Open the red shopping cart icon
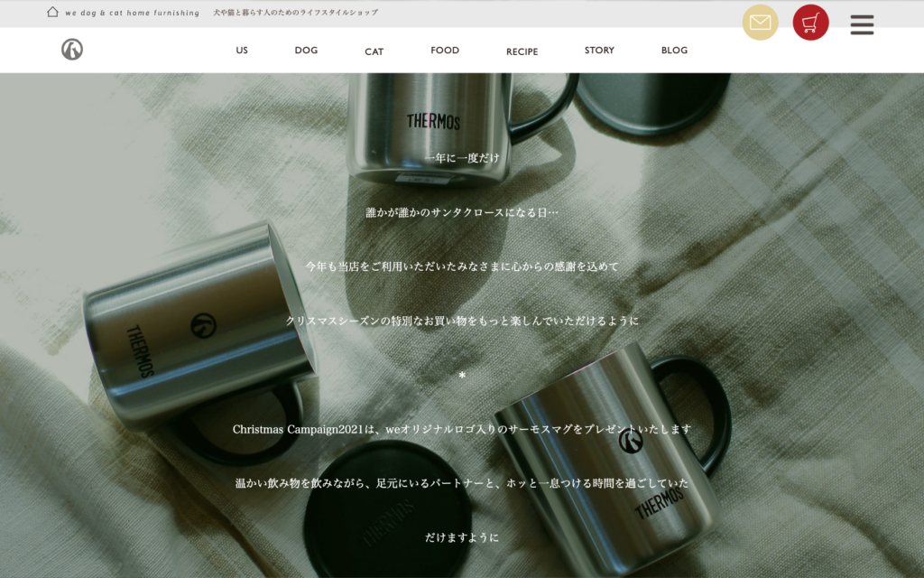This screenshot has width=924, height=578. tap(810, 23)
